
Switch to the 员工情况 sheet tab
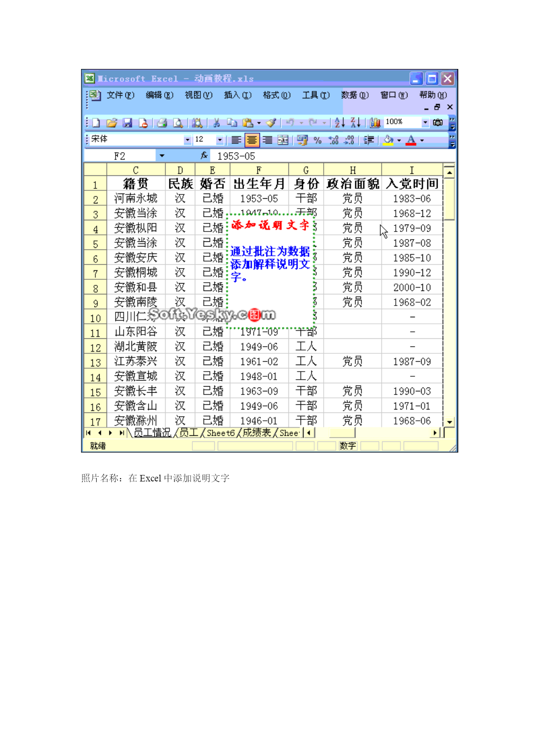point(153,432)
